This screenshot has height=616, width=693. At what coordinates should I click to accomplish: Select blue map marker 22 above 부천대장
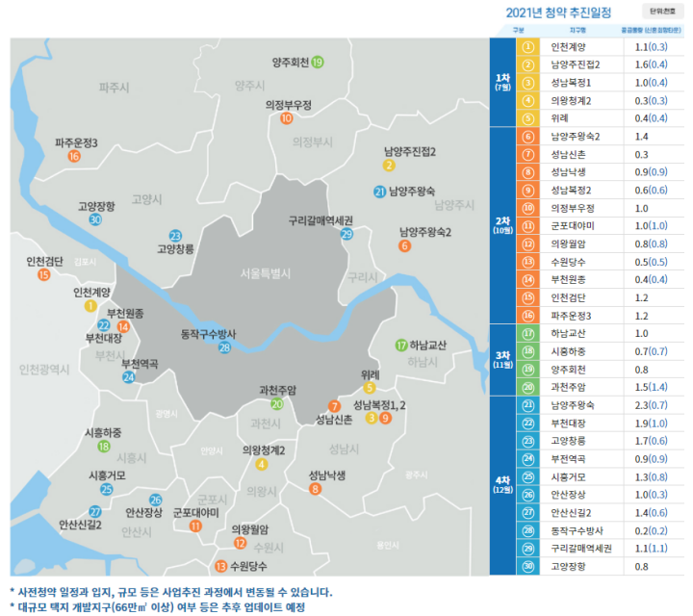point(104,325)
